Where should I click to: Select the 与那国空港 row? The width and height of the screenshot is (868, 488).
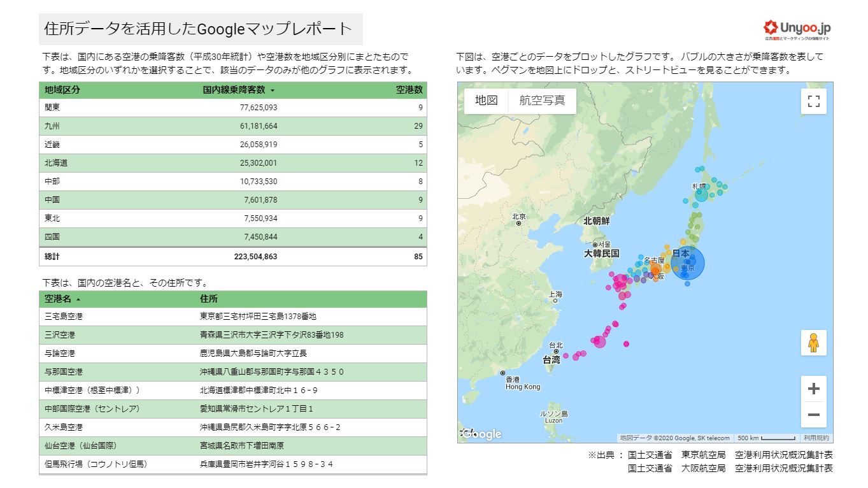tap(233, 372)
